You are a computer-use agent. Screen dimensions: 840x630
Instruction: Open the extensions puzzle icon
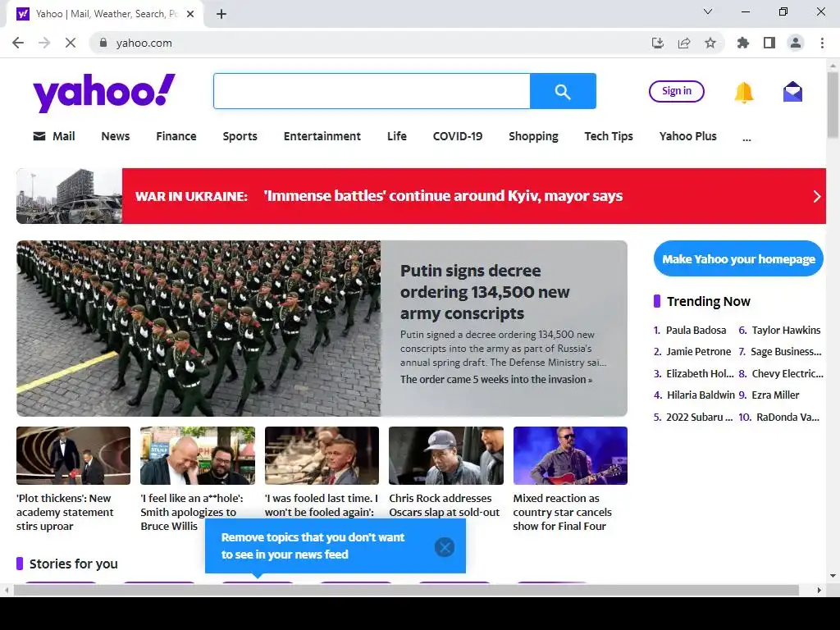(742, 43)
